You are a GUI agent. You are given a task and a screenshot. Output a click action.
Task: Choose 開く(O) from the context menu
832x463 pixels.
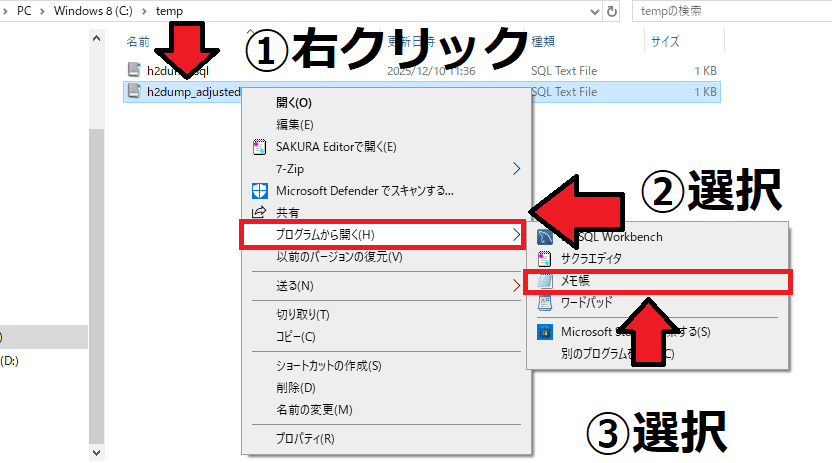[294, 103]
